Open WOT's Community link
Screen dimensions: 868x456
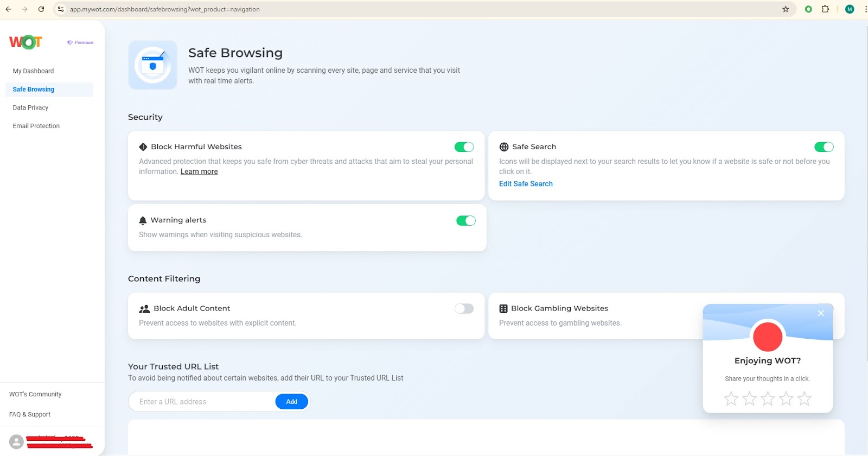(x=35, y=395)
